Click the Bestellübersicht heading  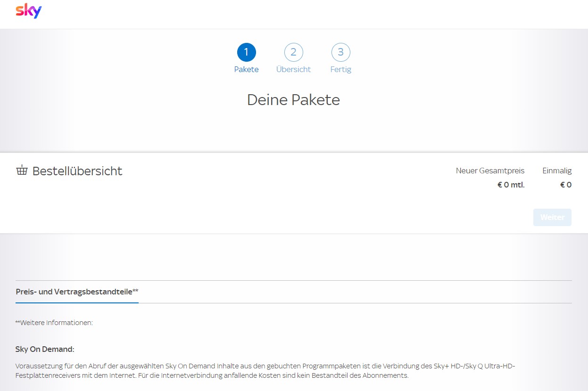77,171
